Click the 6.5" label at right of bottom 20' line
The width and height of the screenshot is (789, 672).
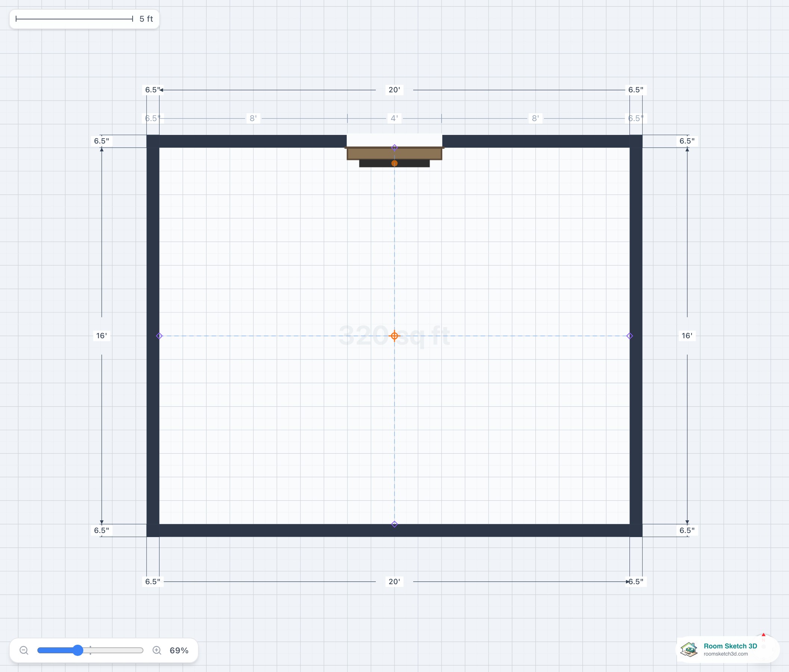click(x=636, y=581)
